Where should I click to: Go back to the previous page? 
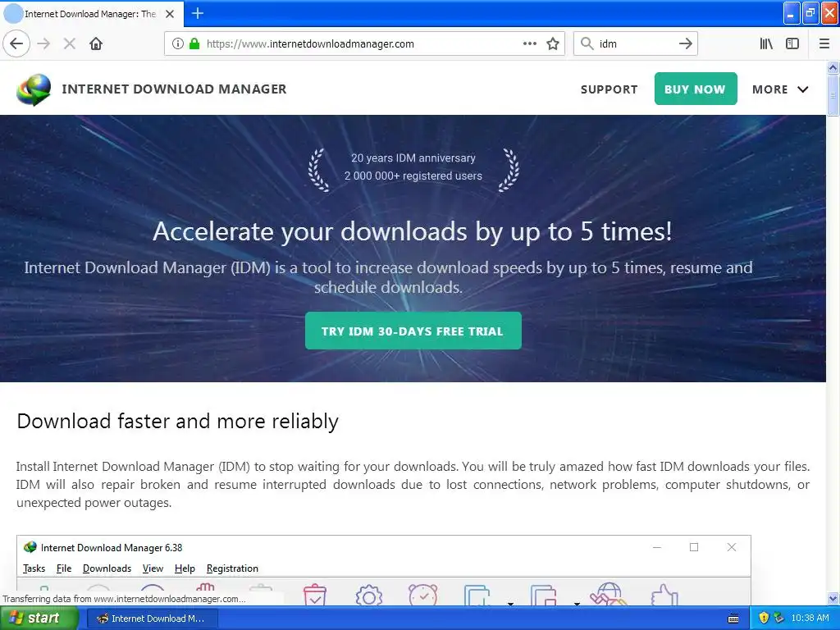16,43
